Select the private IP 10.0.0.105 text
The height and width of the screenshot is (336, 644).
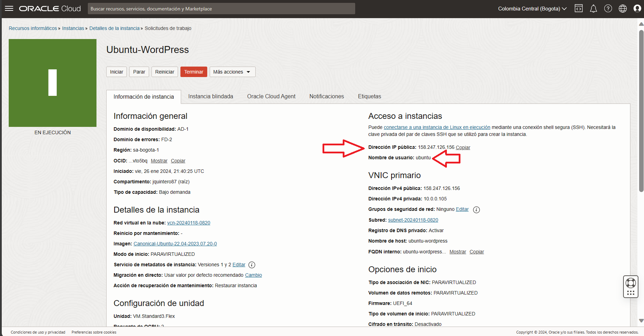(x=435, y=199)
